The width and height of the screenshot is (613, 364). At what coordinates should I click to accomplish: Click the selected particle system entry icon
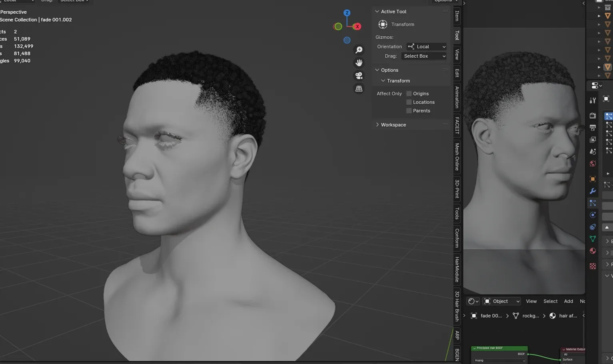(609, 116)
